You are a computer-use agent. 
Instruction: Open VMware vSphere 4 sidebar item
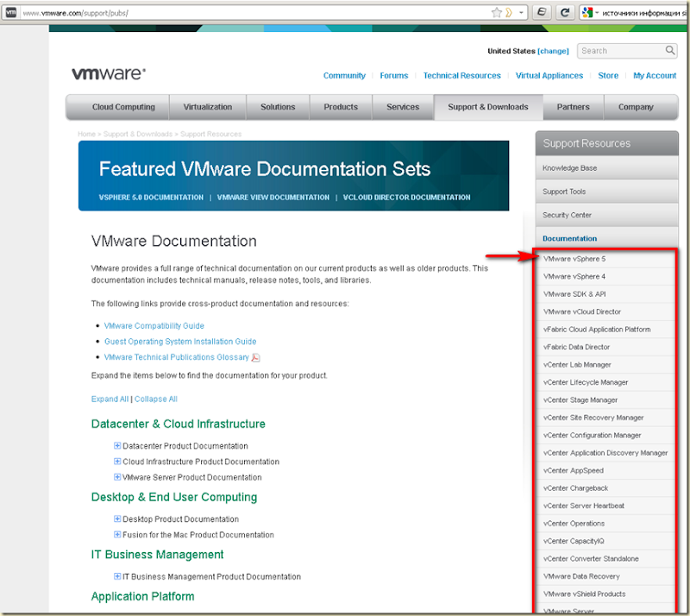coord(605,277)
